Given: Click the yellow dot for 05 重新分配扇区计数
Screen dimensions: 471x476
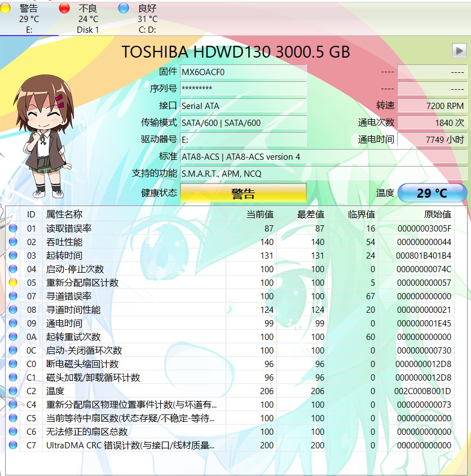Looking at the screenshot, I should pyautogui.click(x=13, y=282).
